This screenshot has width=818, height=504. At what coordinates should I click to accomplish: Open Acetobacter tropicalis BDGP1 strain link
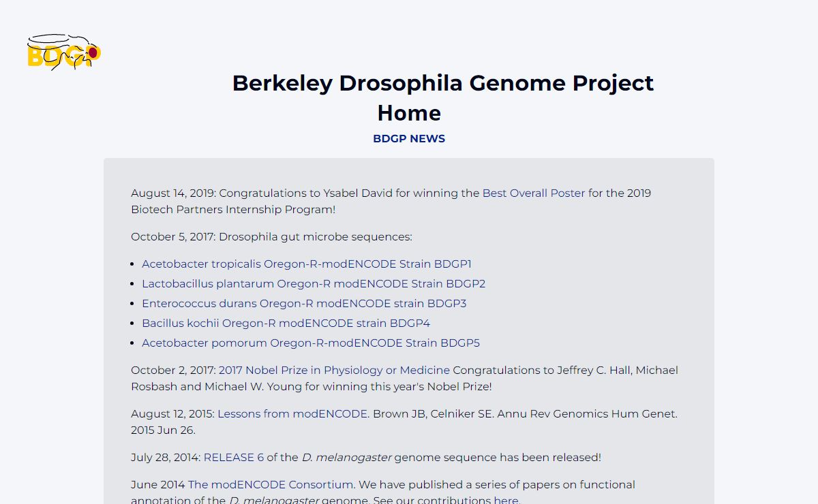click(x=307, y=264)
